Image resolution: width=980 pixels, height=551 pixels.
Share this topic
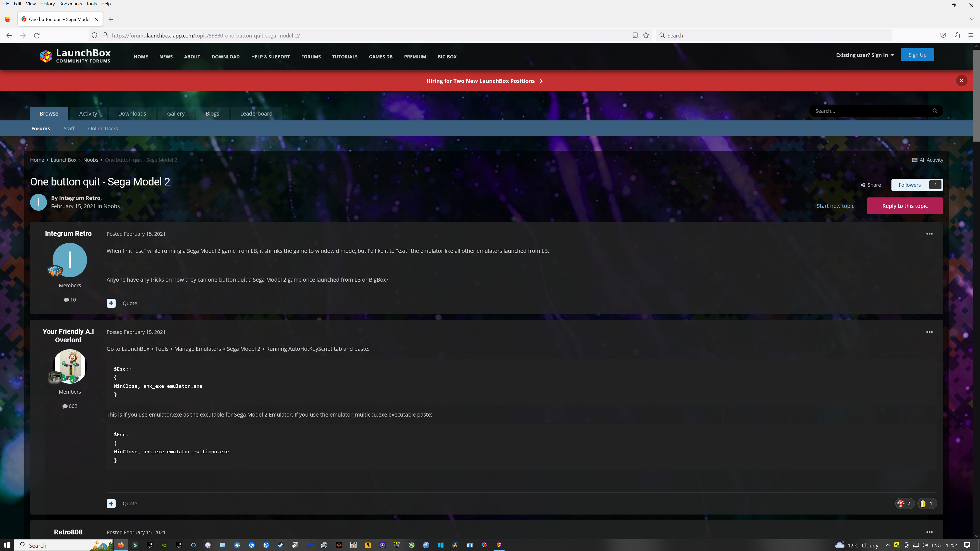[871, 185]
